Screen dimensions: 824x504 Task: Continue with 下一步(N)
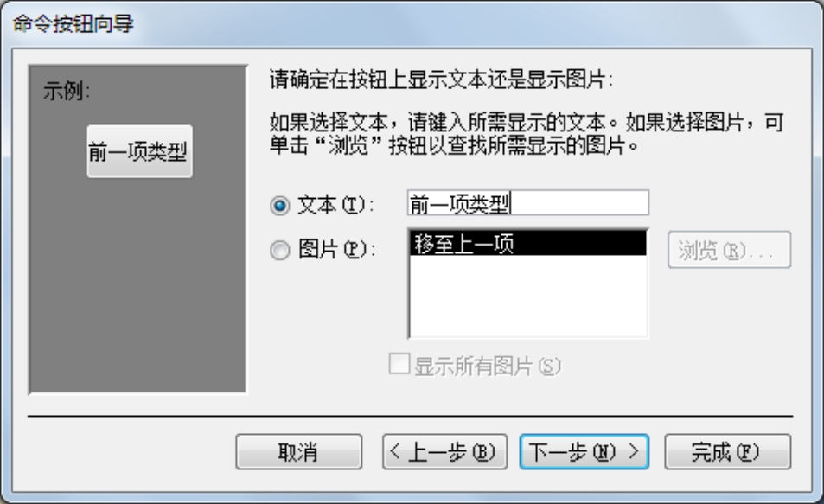click(x=584, y=451)
